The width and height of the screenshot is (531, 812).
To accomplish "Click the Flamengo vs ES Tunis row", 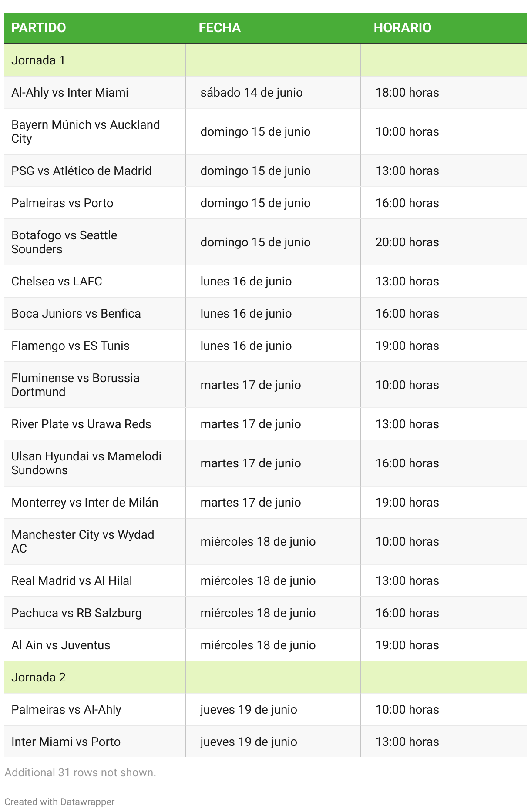I will coord(265,346).
